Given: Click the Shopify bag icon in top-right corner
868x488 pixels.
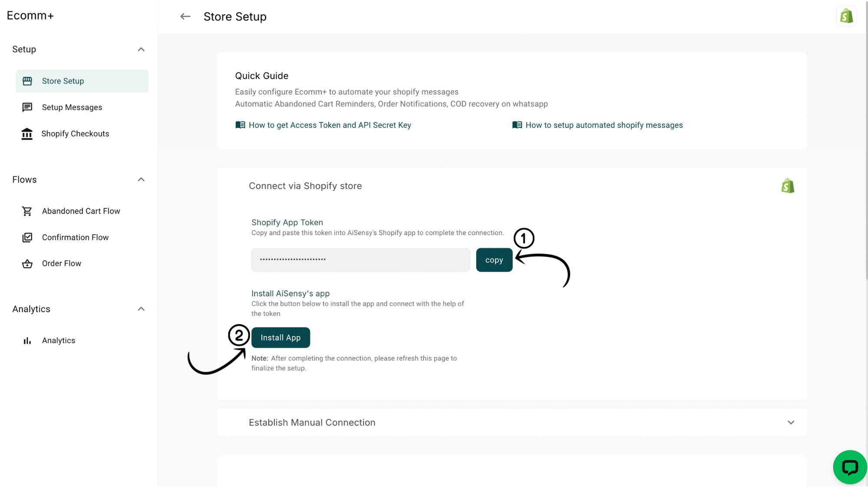Looking at the screenshot, I should (846, 16).
